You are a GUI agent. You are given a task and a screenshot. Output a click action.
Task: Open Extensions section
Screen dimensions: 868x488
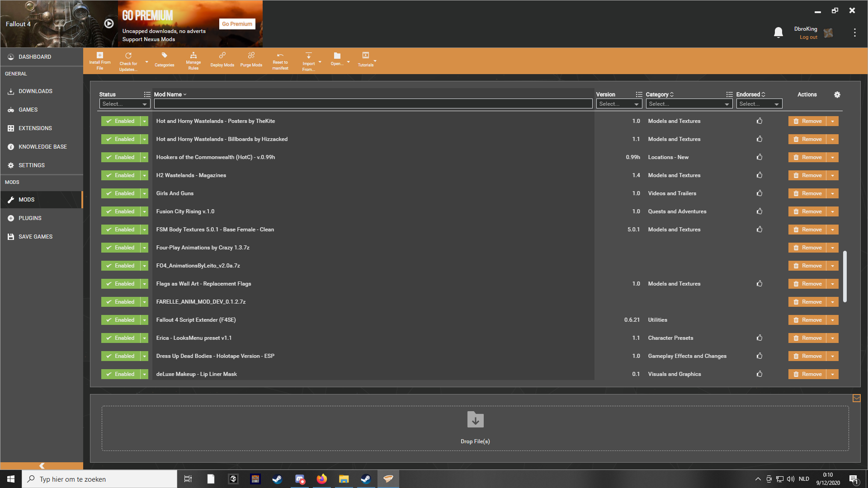click(x=42, y=128)
